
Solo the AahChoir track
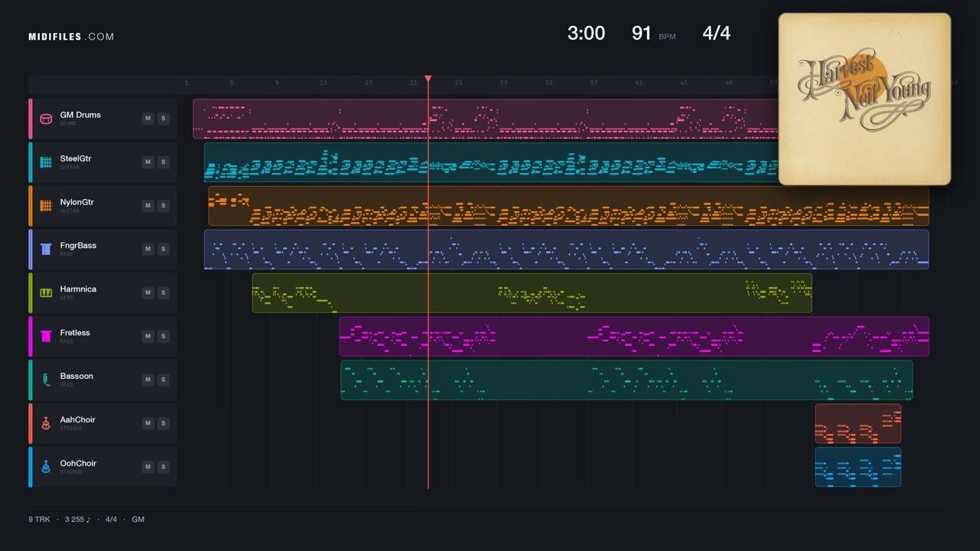point(163,423)
